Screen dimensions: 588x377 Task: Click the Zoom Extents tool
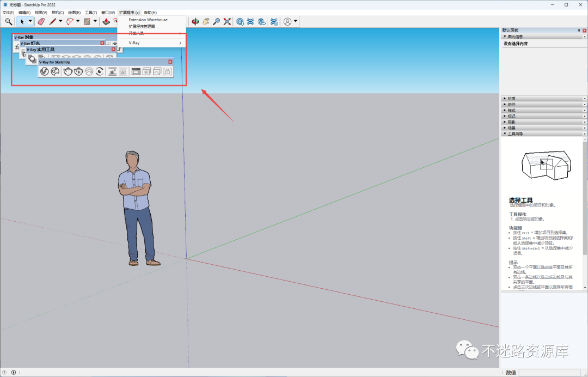[x=227, y=22]
